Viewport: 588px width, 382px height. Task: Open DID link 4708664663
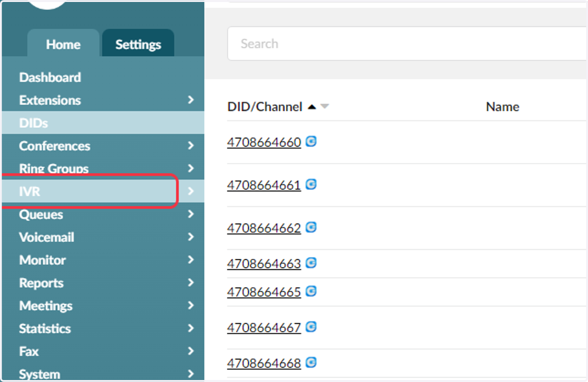click(264, 264)
